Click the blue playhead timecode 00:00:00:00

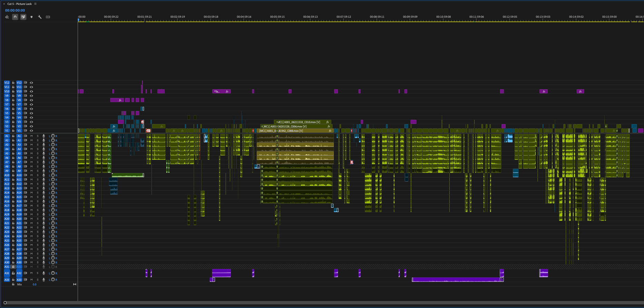15,10
